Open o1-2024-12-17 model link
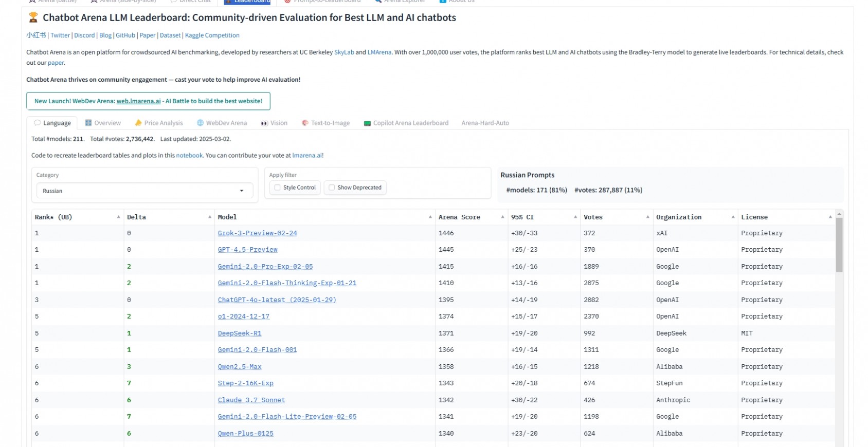 coord(244,316)
